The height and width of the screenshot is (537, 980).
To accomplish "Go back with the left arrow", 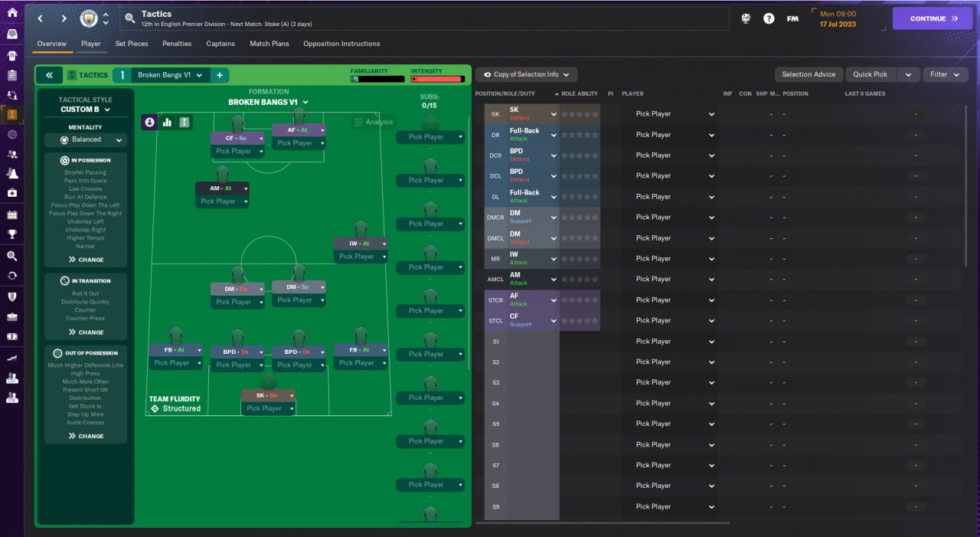I will click(x=41, y=18).
